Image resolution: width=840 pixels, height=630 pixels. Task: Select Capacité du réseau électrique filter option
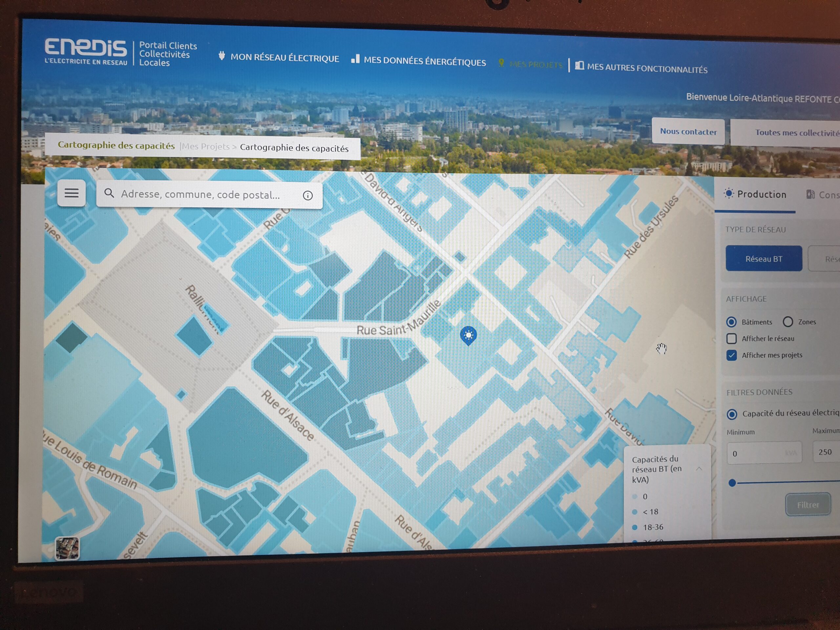732,415
